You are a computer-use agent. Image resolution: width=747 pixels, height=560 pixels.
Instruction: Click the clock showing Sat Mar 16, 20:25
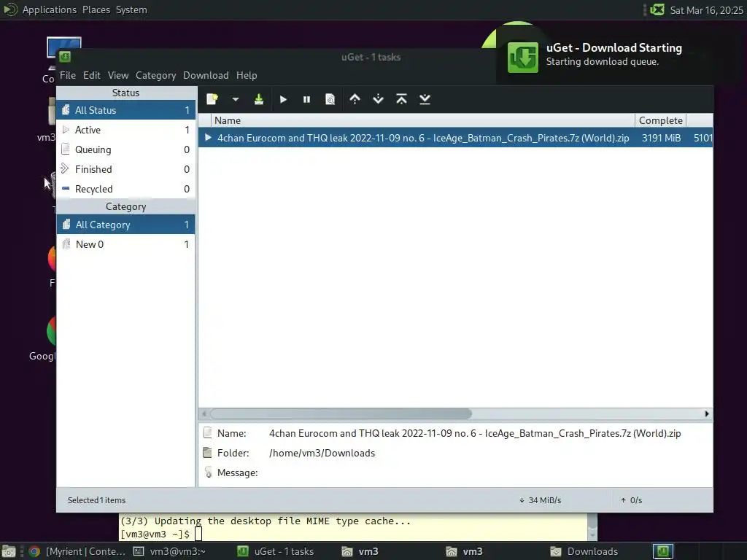click(706, 10)
